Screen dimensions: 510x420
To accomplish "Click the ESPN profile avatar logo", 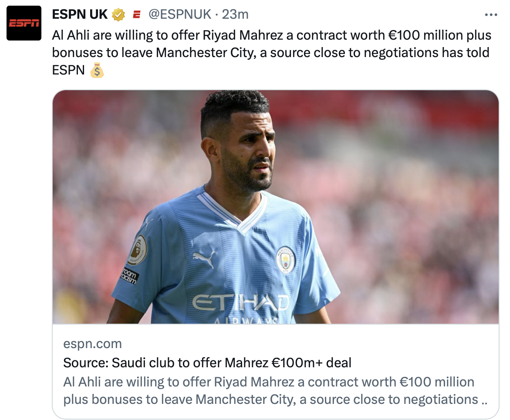I will [24, 23].
